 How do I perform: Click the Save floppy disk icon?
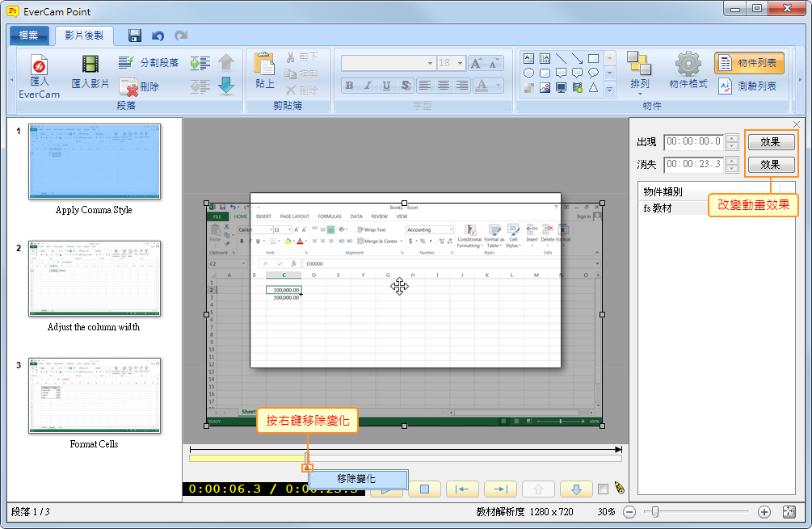pos(135,36)
